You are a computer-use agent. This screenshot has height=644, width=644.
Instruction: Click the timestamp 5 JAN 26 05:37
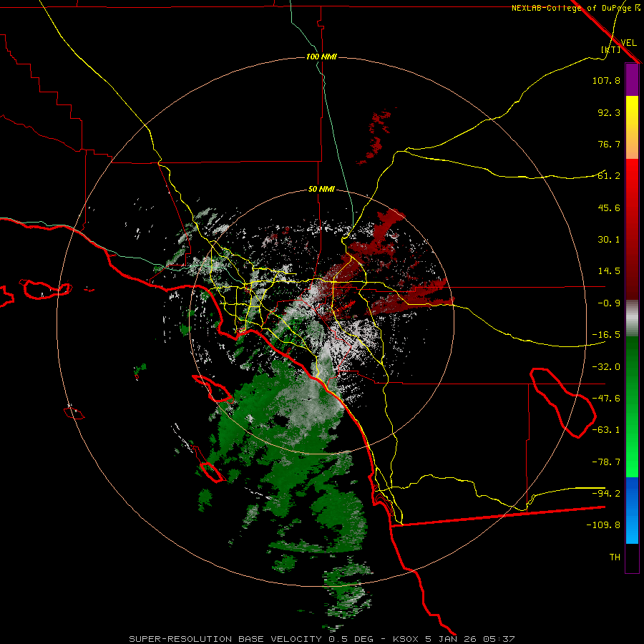[x=470, y=639]
